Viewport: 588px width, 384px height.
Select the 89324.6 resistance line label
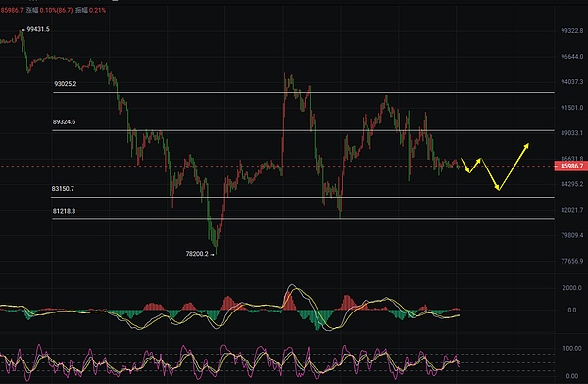[64, 121]
